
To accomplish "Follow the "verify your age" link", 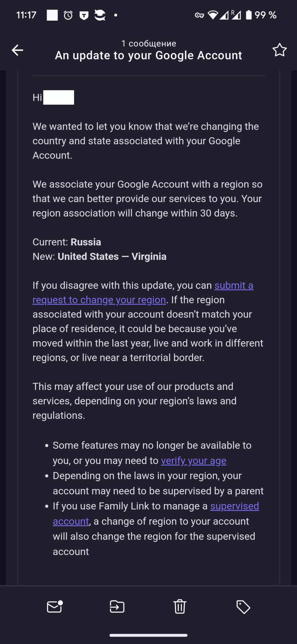I will 193,461.
